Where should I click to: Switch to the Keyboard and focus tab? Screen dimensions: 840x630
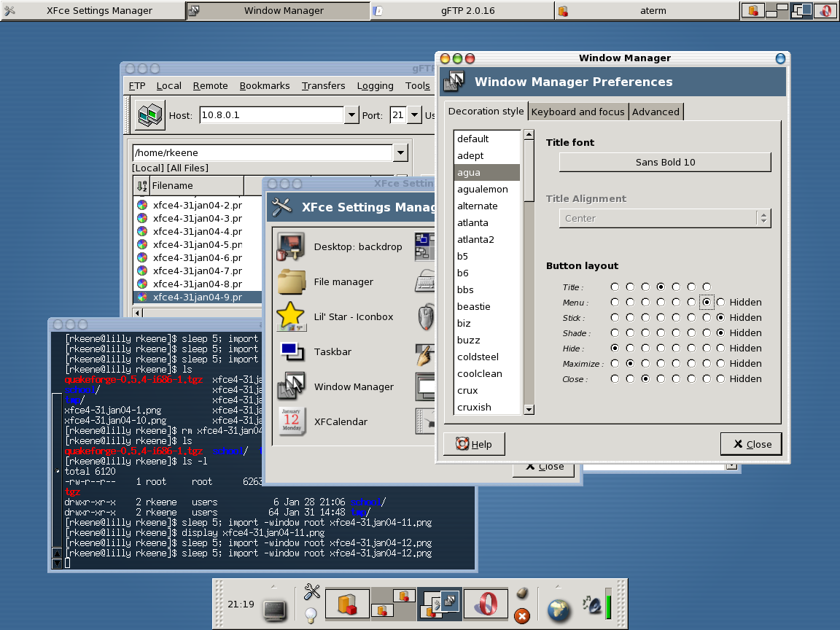pyautogui.click(x=578, y=112)
